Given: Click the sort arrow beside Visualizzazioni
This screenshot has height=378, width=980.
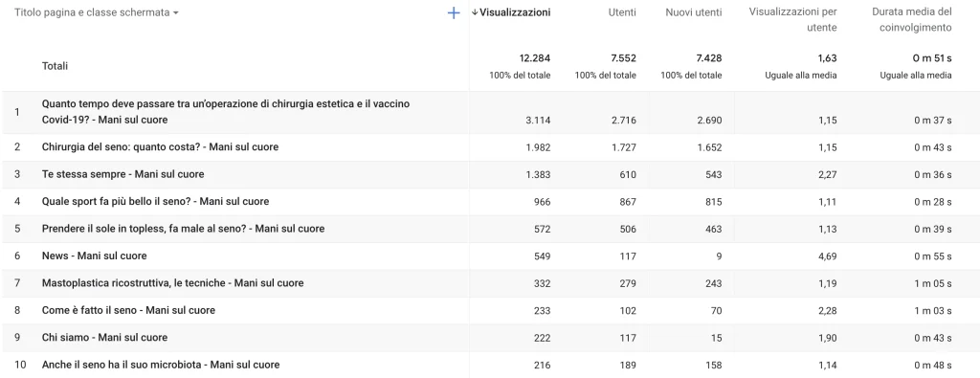Looking at the screenshot, I should (475, 11).
